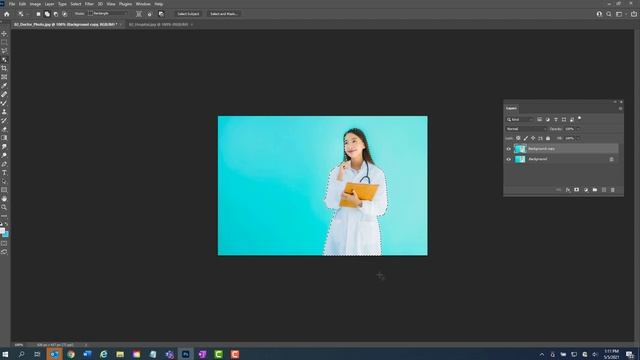This screenshot has height=360, width=640.
Task: Add a layer mask in Layers panel
Action: pyautogui.click(x=577, y=190)
